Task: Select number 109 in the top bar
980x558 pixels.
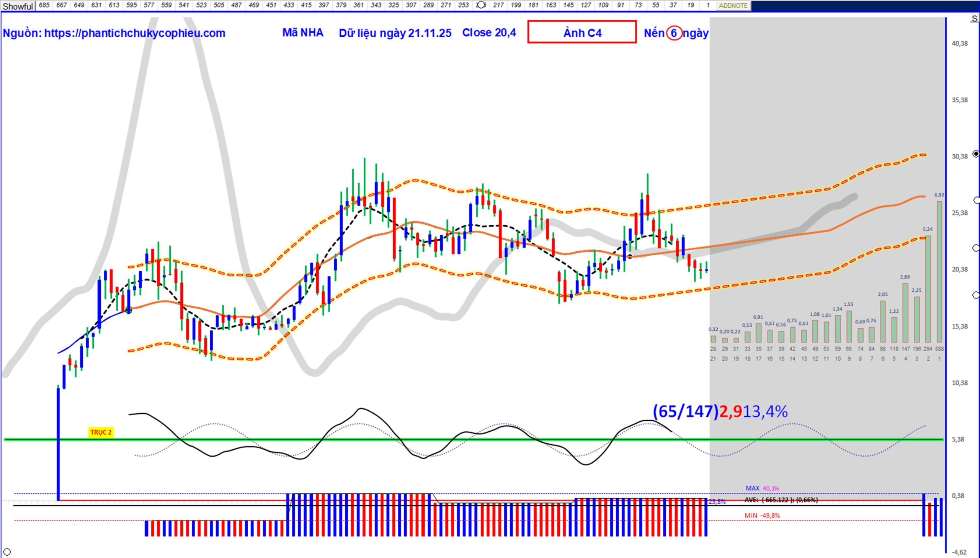Action: coord(603,5)
